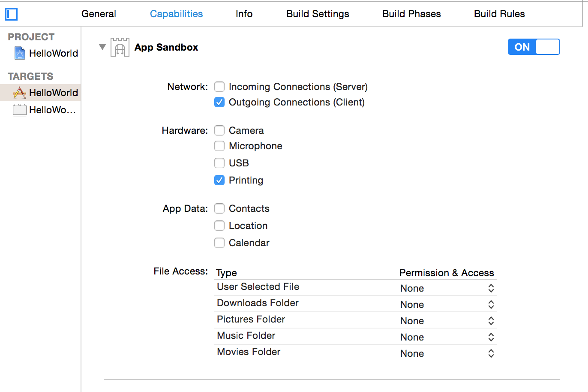This screenshot has height=392, width=588.
Task: Turn off the App Sandbox switch
Action: (534, 47)
